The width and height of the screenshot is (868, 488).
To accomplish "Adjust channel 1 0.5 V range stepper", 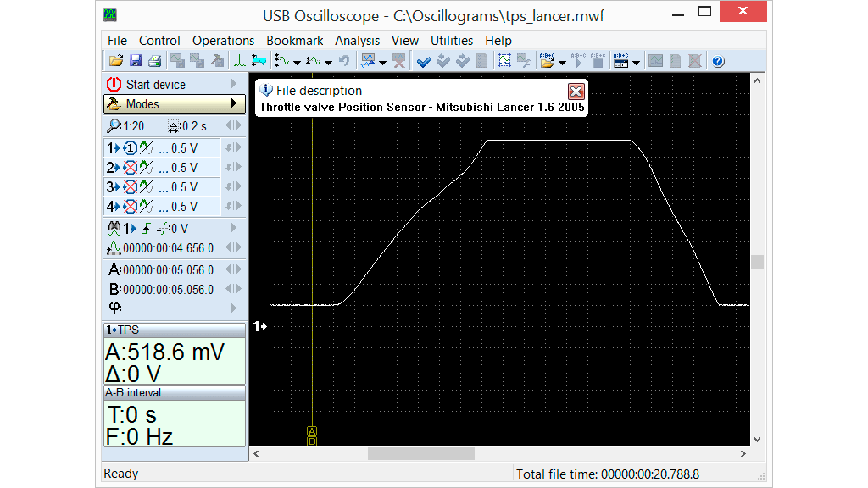I will (234, 147).
